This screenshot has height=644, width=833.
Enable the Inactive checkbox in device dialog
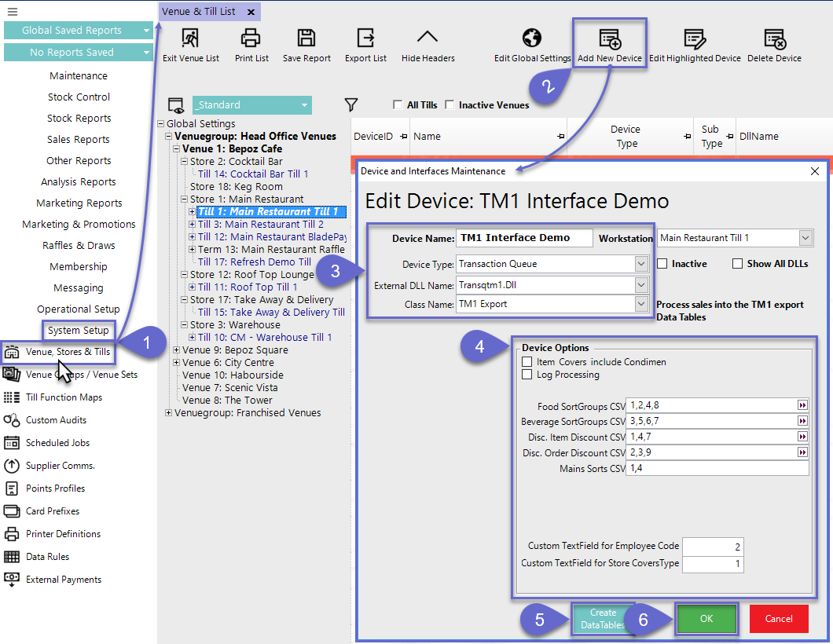(x=662, y=264)
